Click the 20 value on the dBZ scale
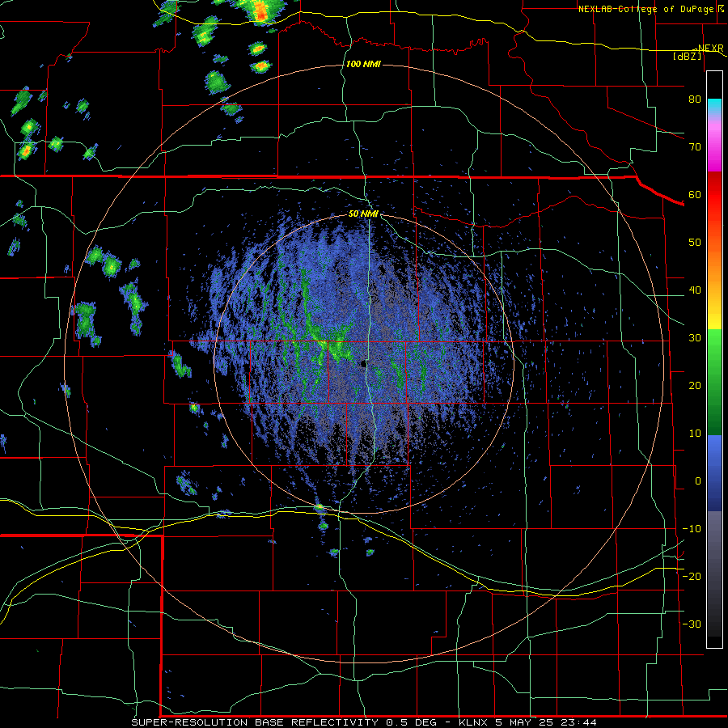Image resolution: width=728 pixels, height=728 pixels. click(x=695, y=385)
